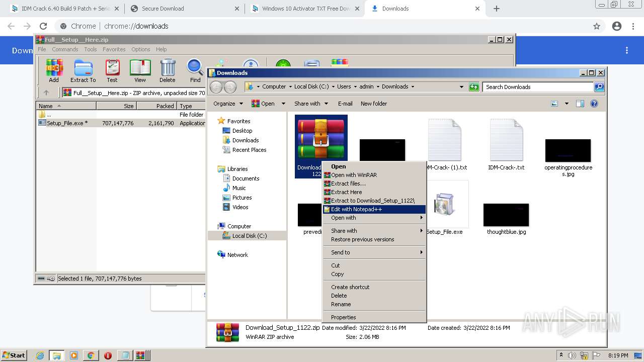Select Properties in the context menu
This screenshot has width=644, height=362.
374,317
